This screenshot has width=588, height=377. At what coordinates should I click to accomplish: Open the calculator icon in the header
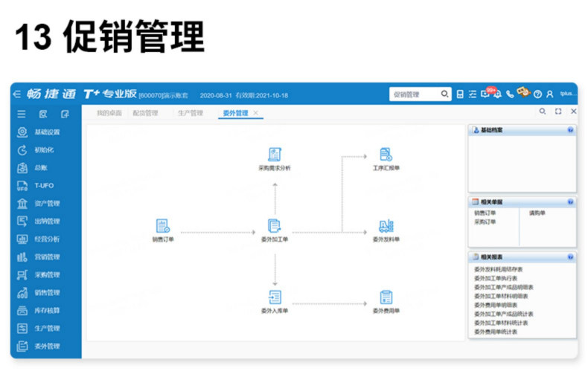(x=460, y=94)
